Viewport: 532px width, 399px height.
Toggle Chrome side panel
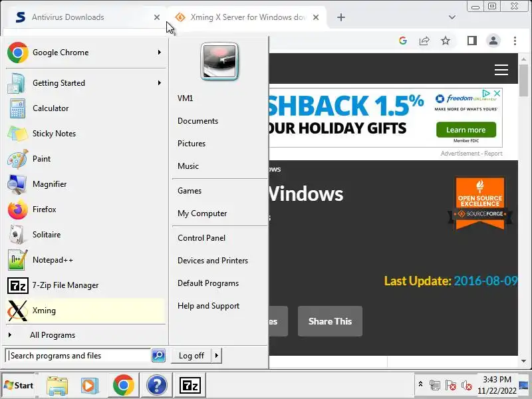click(x=472, y=41)
